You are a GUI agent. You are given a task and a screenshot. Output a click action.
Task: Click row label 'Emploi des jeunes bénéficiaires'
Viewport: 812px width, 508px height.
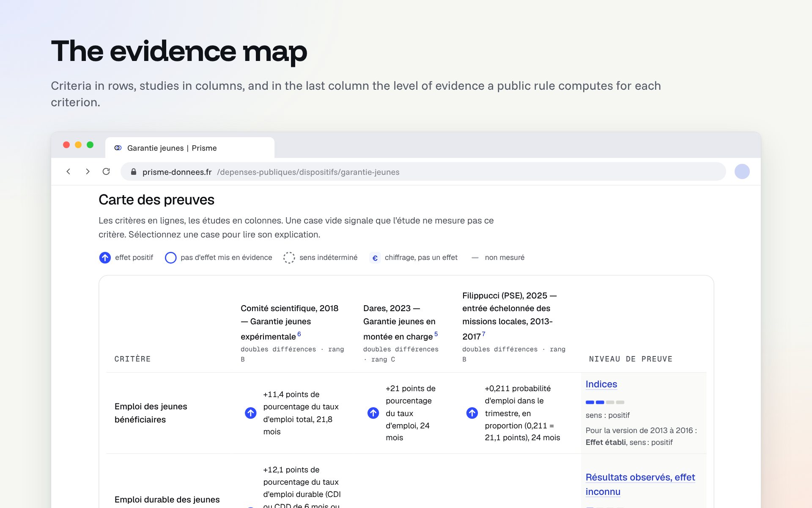(151, 413)
